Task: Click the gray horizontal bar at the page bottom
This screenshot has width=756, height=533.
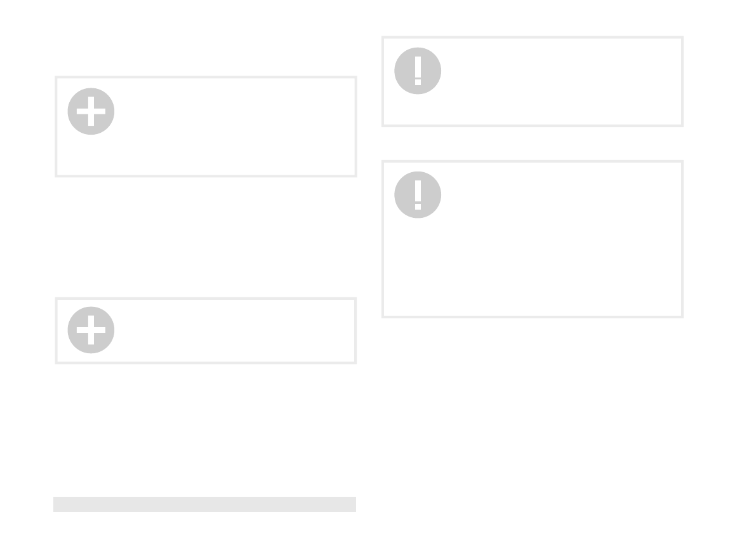Action: (x=204, y=504)
